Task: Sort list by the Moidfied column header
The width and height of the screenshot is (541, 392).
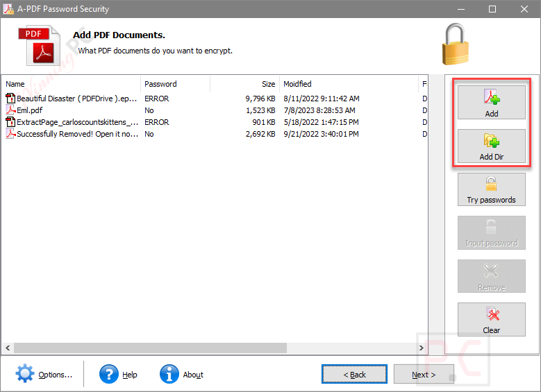Action: pos(349,84)
